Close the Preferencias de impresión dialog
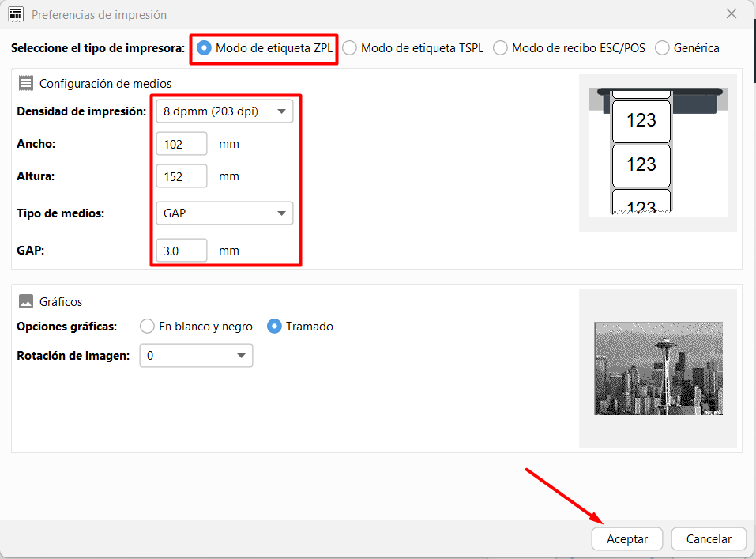 (732, 14)
